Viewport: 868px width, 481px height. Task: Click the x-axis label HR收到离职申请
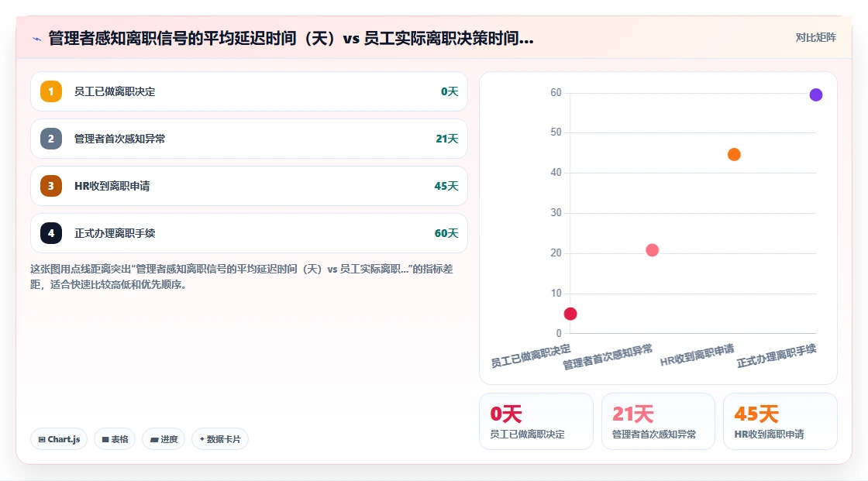coord(697,356)
